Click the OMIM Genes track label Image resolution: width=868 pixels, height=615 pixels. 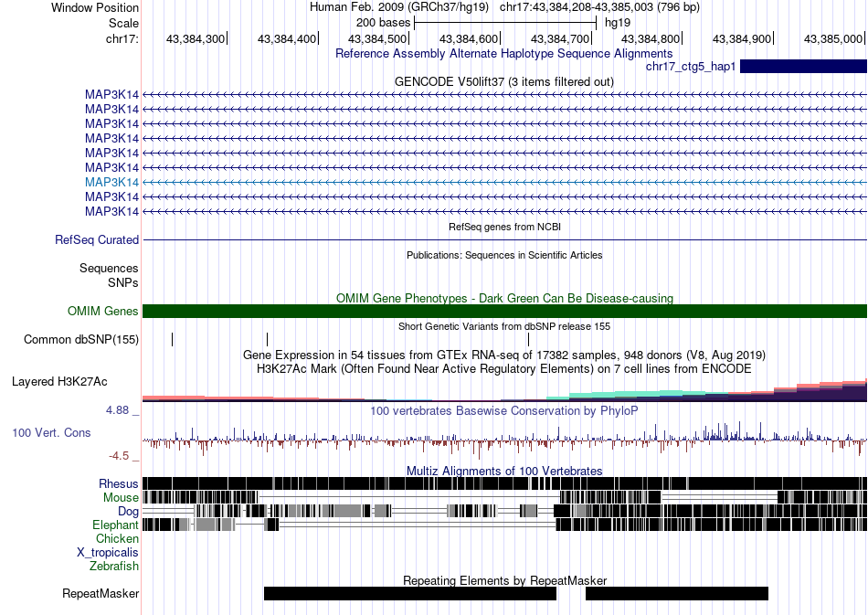click(x=102, y=311)
